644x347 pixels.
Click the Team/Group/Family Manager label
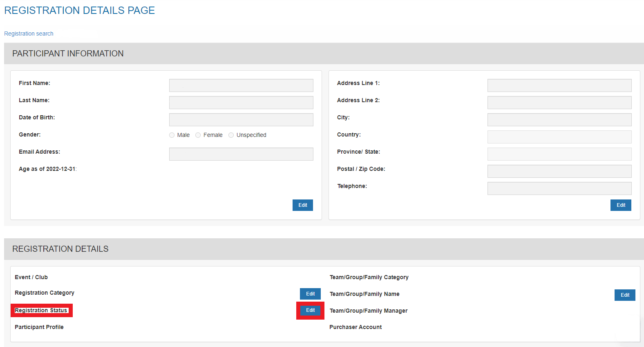[x=369, y=311]
